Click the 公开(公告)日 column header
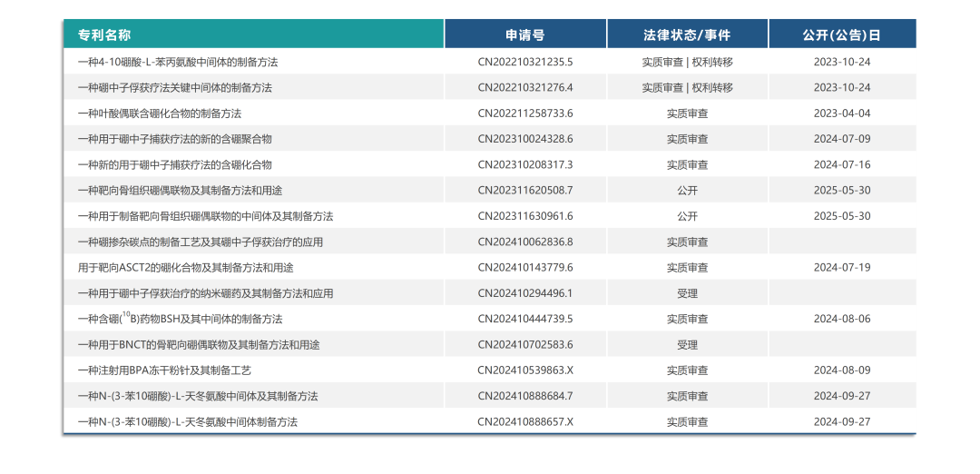Screen dimensions: 980x474 click(842, 34)
